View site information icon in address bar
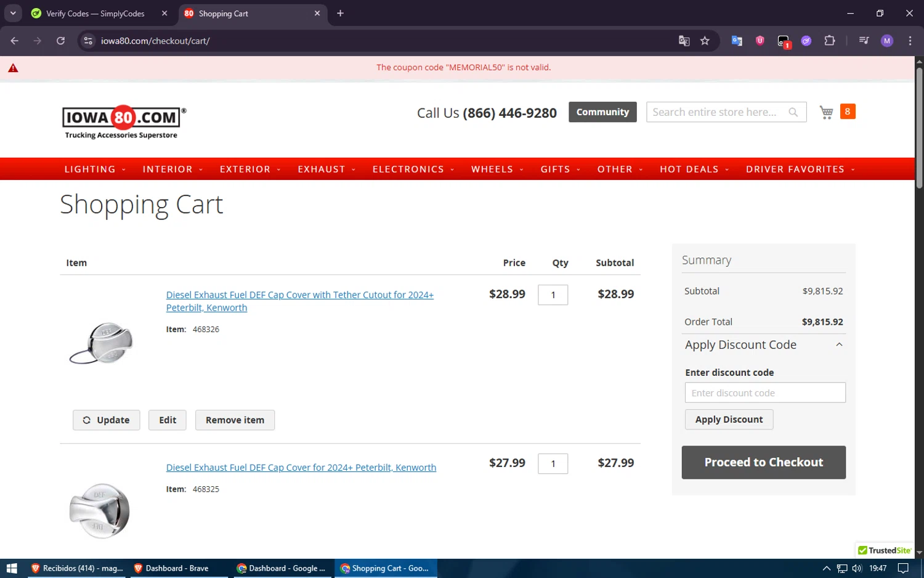This screenshot has width=924, height=578. [88, 41]
